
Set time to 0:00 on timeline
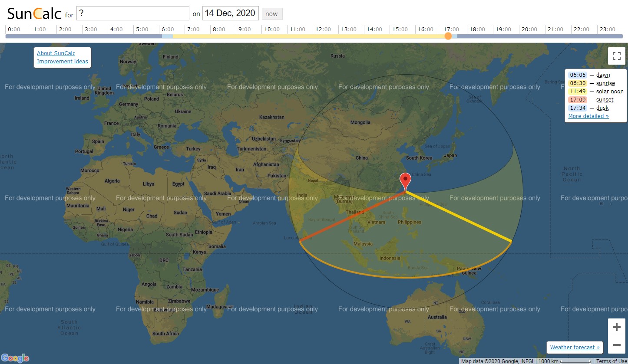tap(14, 30)
